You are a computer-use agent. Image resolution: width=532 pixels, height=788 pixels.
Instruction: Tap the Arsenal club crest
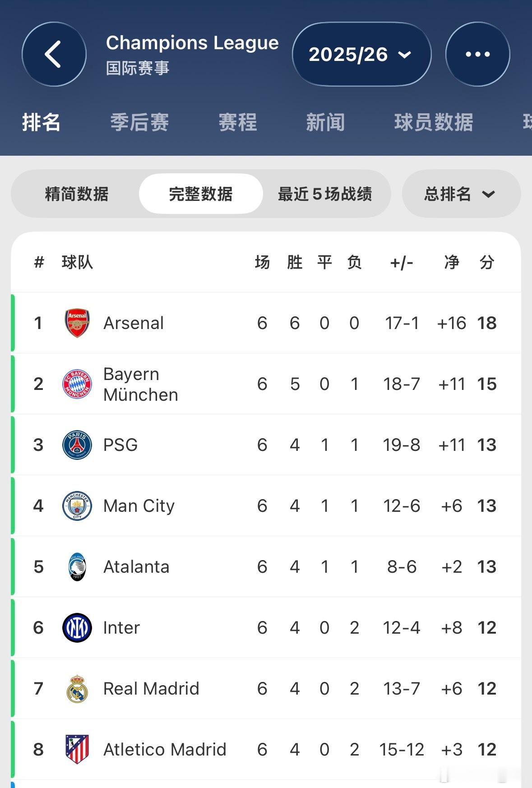coord(77,323)
